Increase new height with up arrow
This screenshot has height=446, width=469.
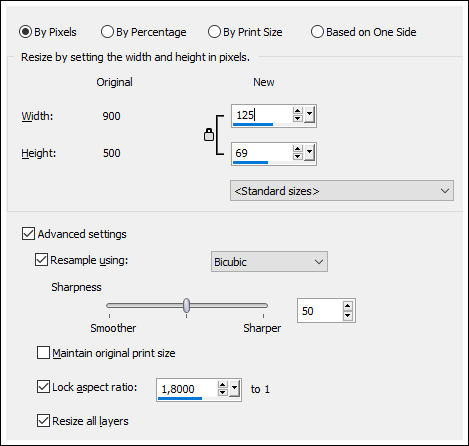(297, 149)
